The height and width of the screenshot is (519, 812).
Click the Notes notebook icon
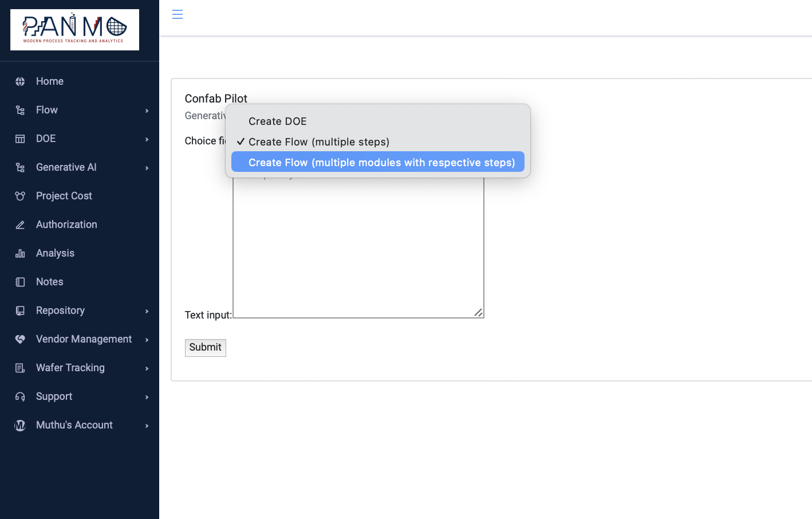pos(20,282)
